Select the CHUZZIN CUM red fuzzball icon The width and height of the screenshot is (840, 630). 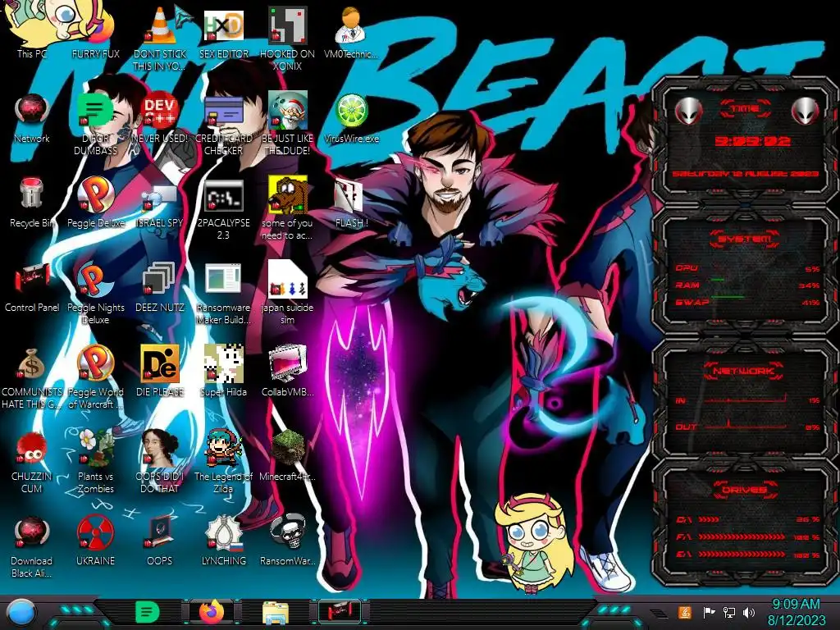tap(32, 462)
